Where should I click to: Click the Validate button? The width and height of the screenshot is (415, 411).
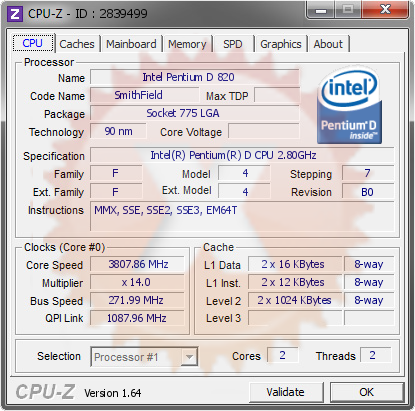pos(286,392)
